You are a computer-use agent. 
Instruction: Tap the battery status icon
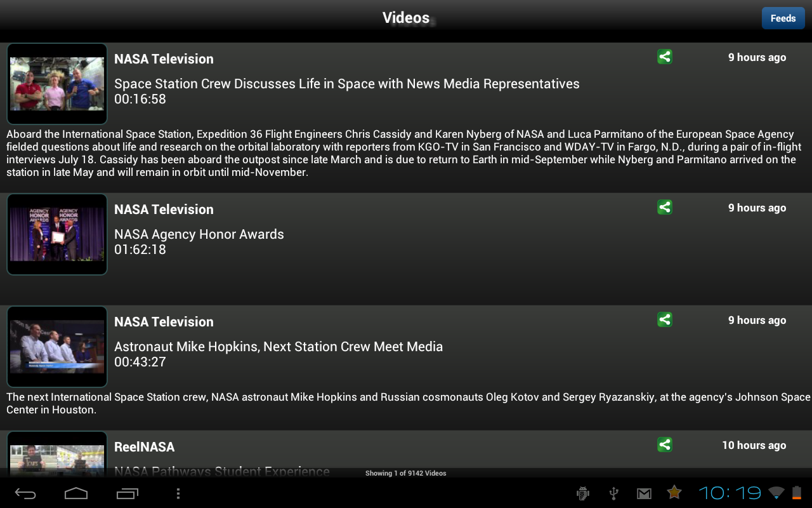pos(796,493)
